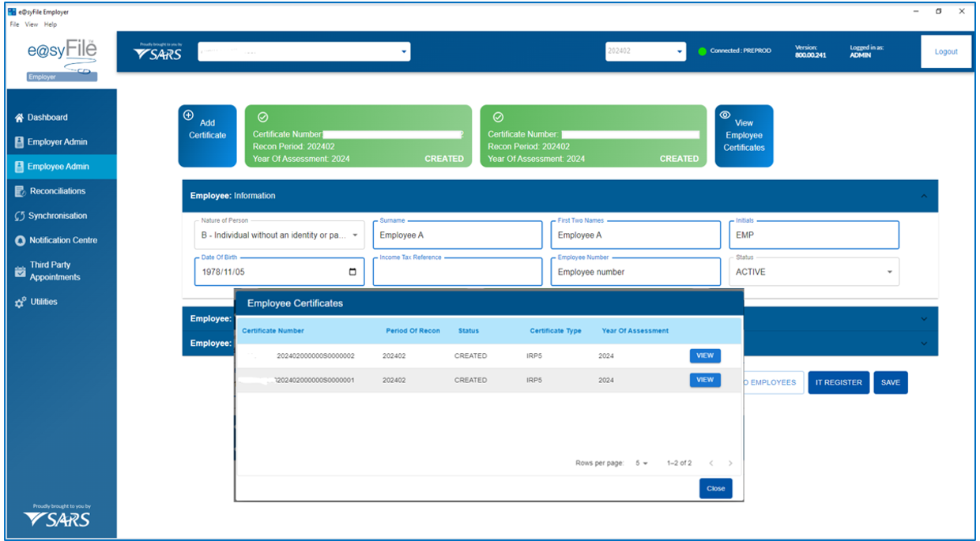Expand the Nature of Person dropdown
Viewport: 980px width, 541px height.
(355, 235)
